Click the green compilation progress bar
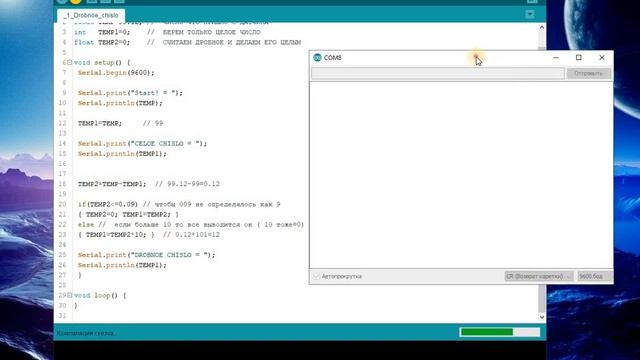Image resolution: width=640 pixels, height=360 pixels. tap(500, 332)
